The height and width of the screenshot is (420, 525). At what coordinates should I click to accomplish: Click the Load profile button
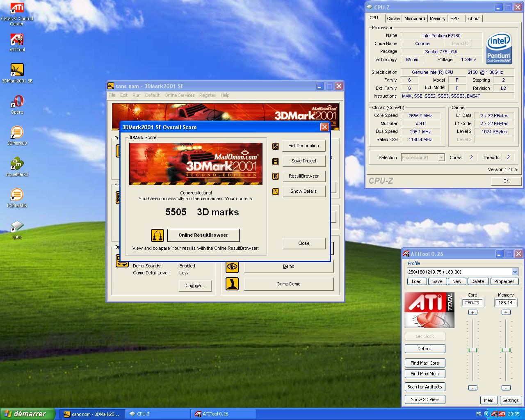pos(417,281)
